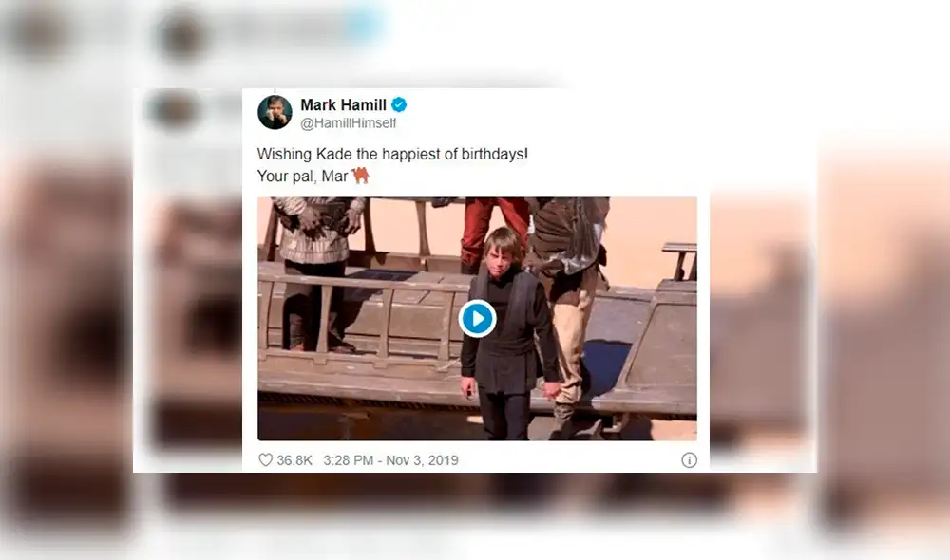The height and width of the screenshot is (560, 950).
Task: Click the video thumbnail image
Action: [478, 319]
